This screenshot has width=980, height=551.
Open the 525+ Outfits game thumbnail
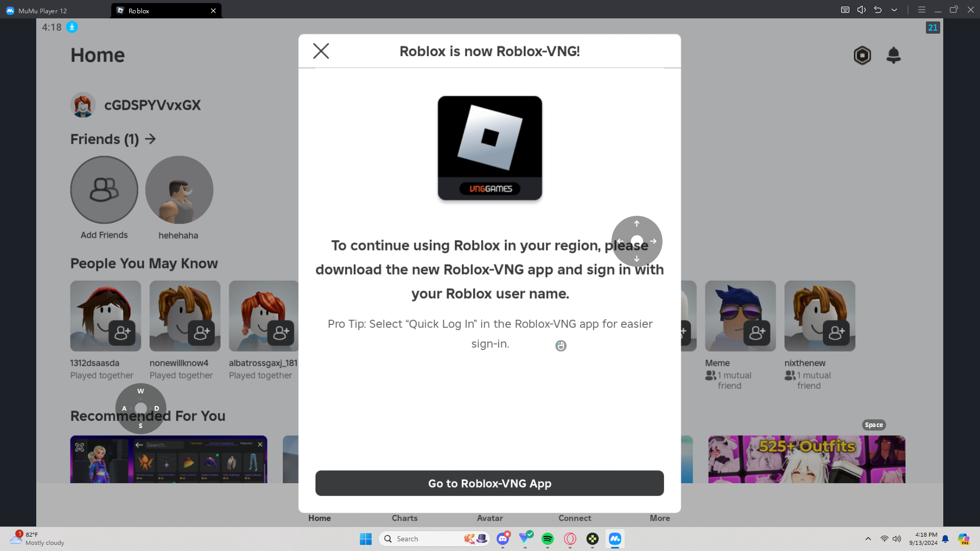(x=807, y=459)
